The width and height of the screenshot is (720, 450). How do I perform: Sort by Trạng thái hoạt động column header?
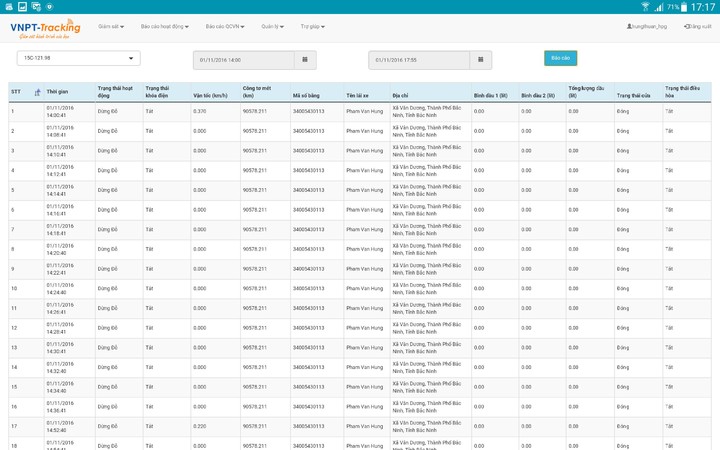click(x=119, y=92)
